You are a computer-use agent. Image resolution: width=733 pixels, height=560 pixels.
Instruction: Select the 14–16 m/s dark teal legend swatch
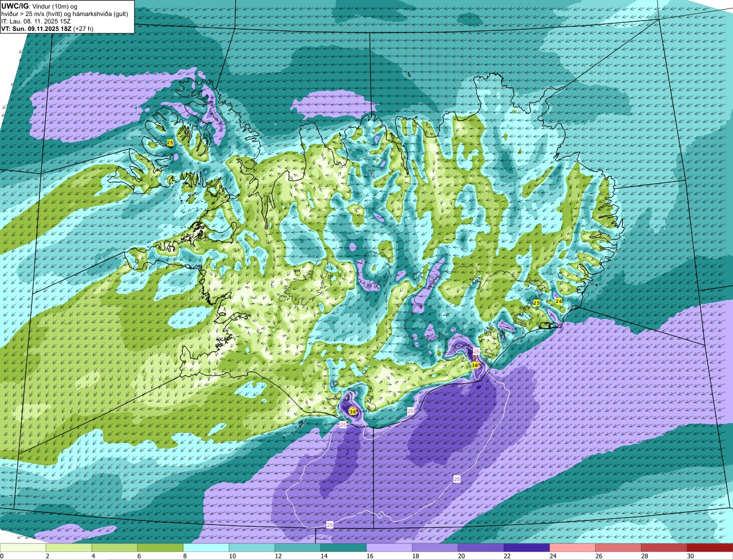coord(344,547)
